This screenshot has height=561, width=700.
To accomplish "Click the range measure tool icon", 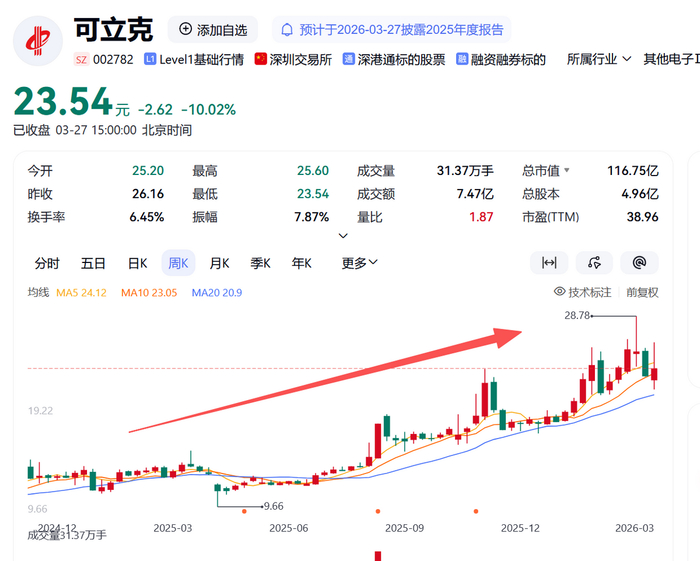I will pos(549,263).
